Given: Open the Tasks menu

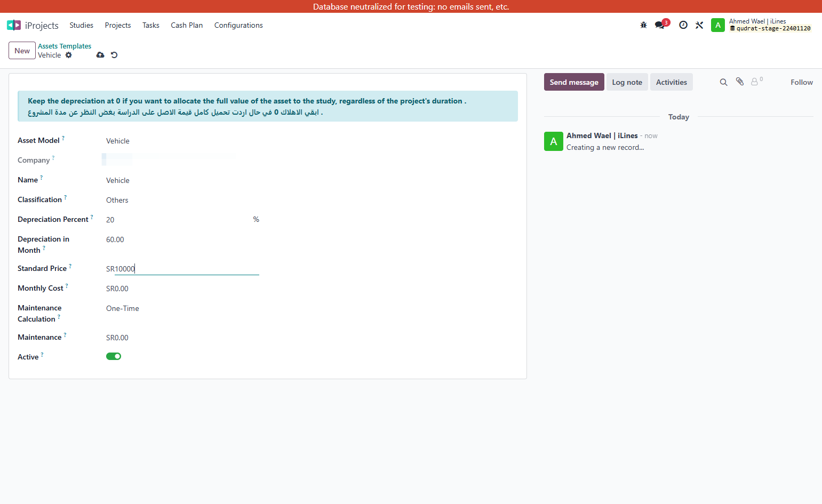Looking at the screenshot, I should [x=151, y=25].
